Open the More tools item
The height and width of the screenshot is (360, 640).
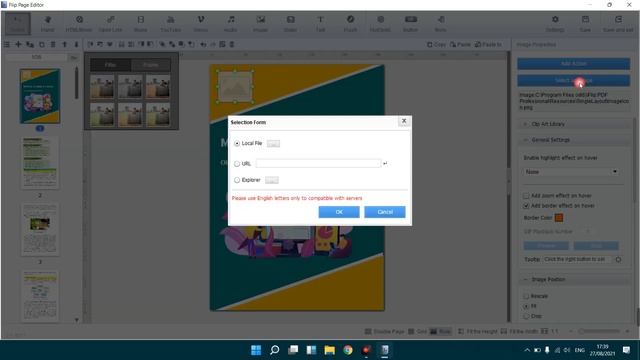440,24
